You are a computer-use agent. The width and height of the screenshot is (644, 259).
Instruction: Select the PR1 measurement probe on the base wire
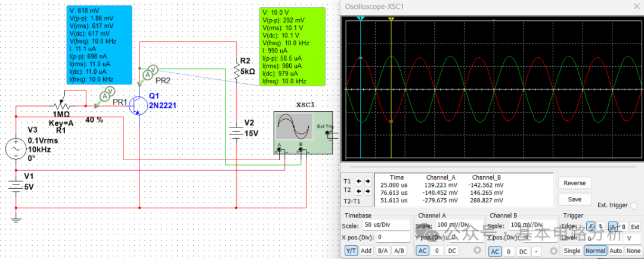coord(104,96)
